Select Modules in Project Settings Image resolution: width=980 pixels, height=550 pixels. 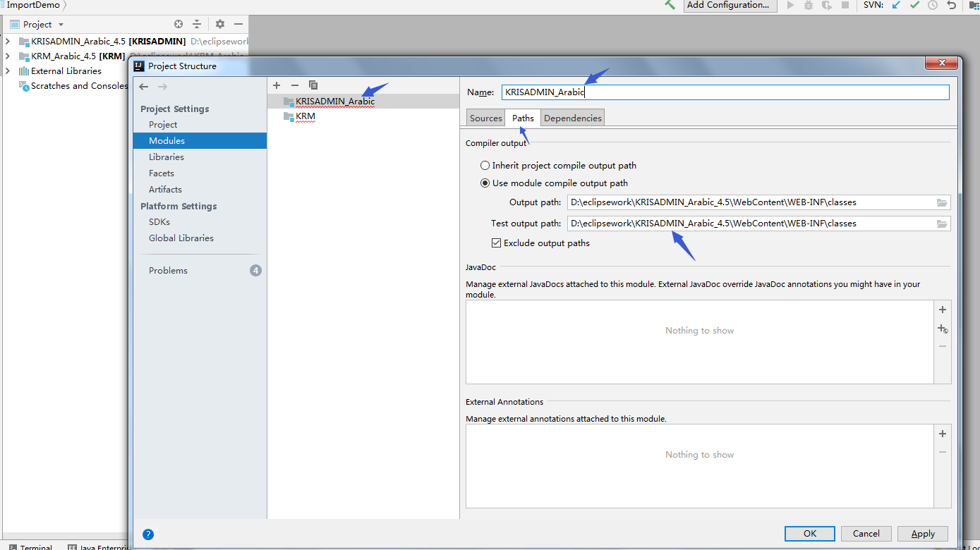[200, 141]
